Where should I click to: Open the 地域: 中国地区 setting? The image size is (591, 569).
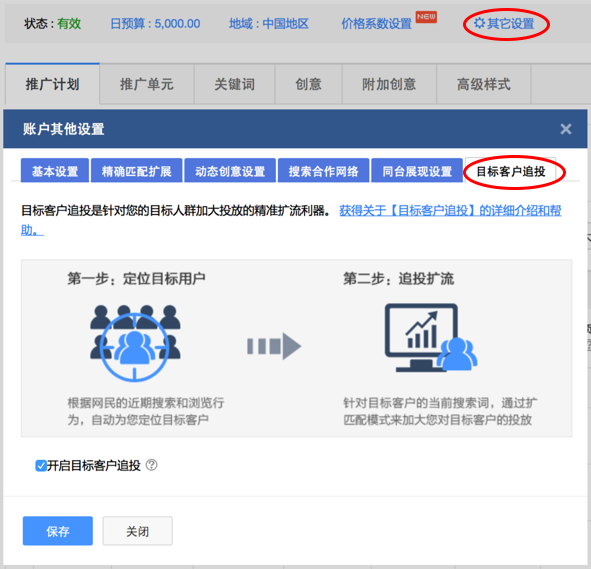(x=269, y=24)
